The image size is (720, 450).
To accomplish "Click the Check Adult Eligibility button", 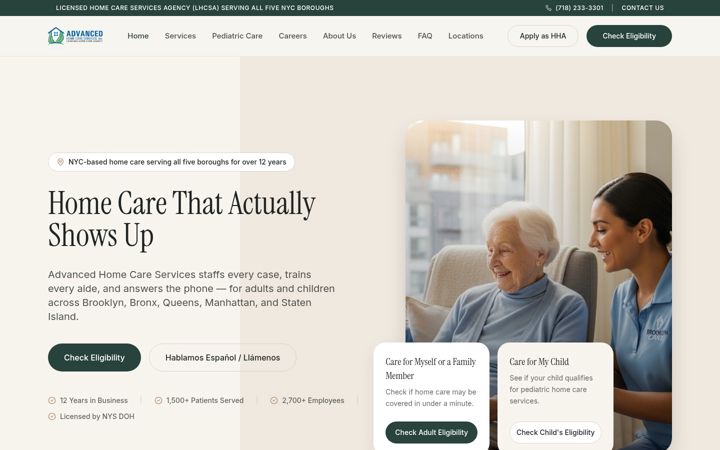I will point(431,432).
